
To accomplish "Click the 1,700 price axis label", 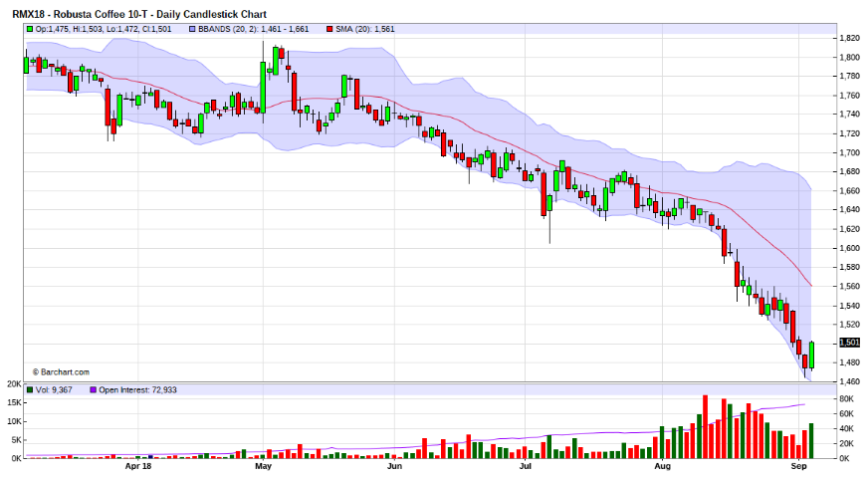I will pyautogui.click(x=850, y=152).
